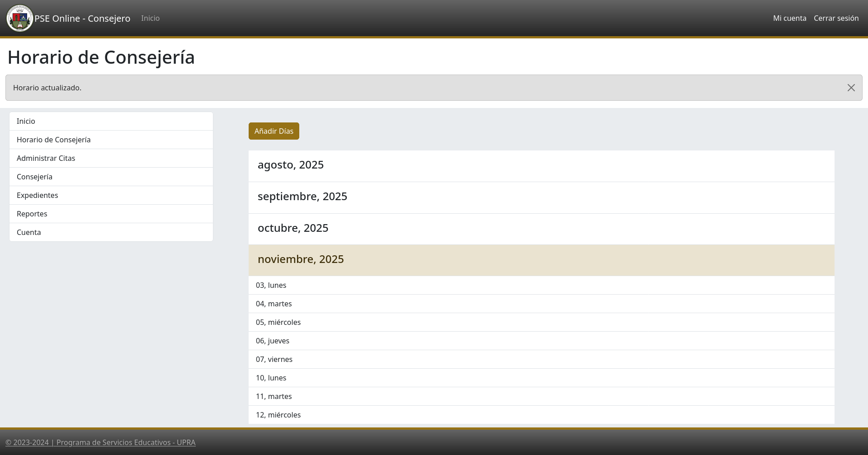Viewport: 868px width, 455px height.
Task: Open Cuenta in the sidebar menu
Action: pyautogui.click(x=111, y=232)
